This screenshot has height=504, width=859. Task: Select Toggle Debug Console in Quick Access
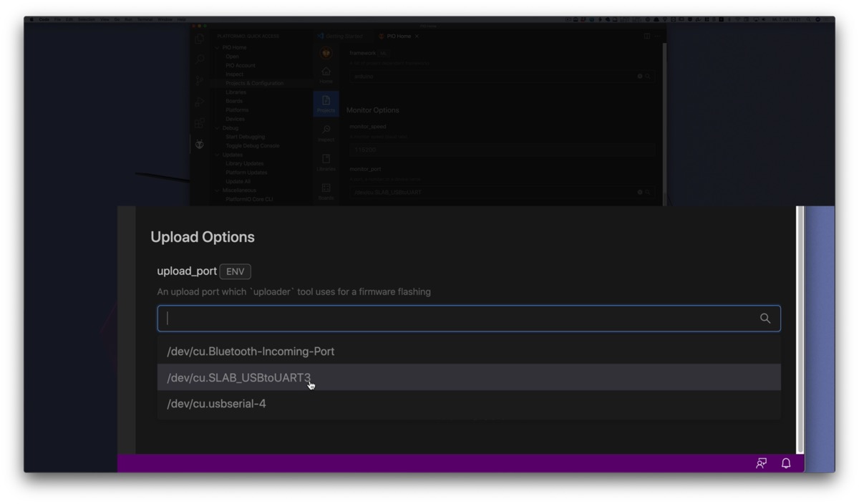(253, 145)
